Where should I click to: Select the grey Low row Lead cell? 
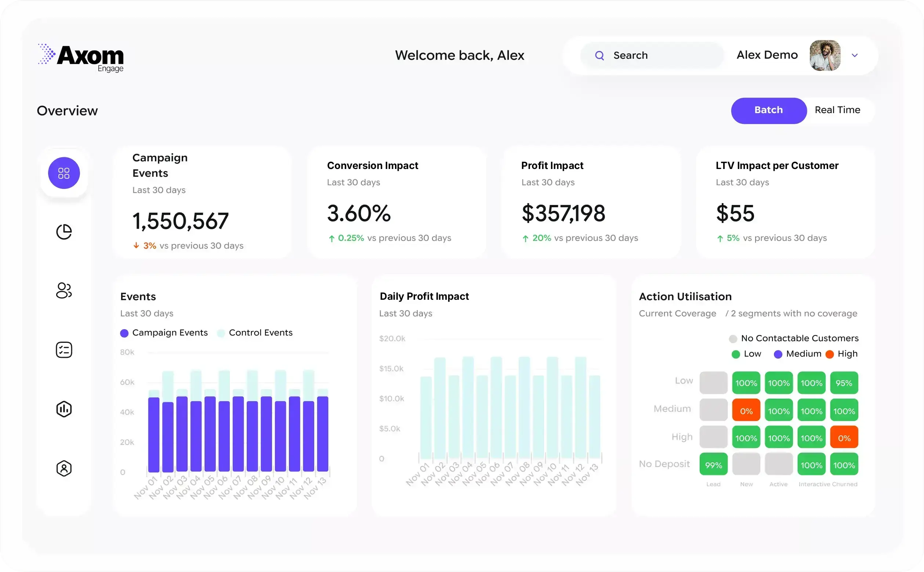pos(714,382)
